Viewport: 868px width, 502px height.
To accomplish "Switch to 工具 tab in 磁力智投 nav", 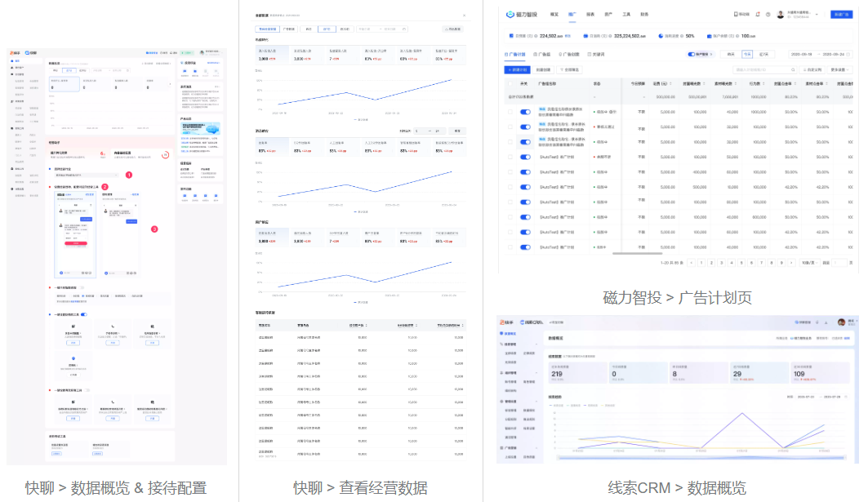I will (626, 15).
